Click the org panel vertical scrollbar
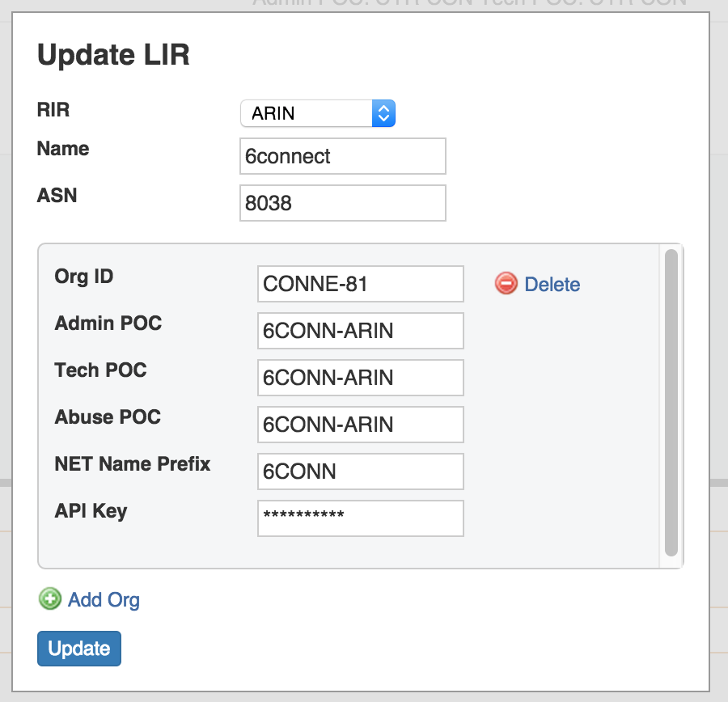This screenshot has width=728, height=702. [671, 403]
